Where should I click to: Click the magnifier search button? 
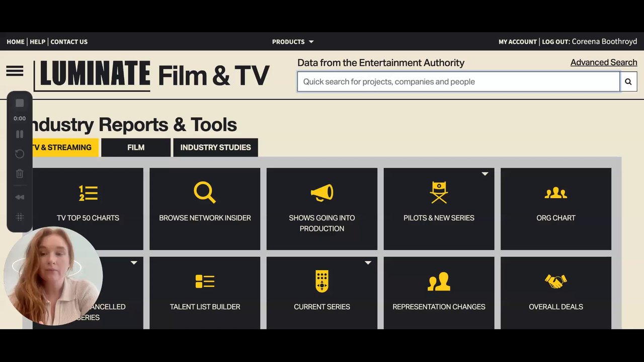coord(628,81)
